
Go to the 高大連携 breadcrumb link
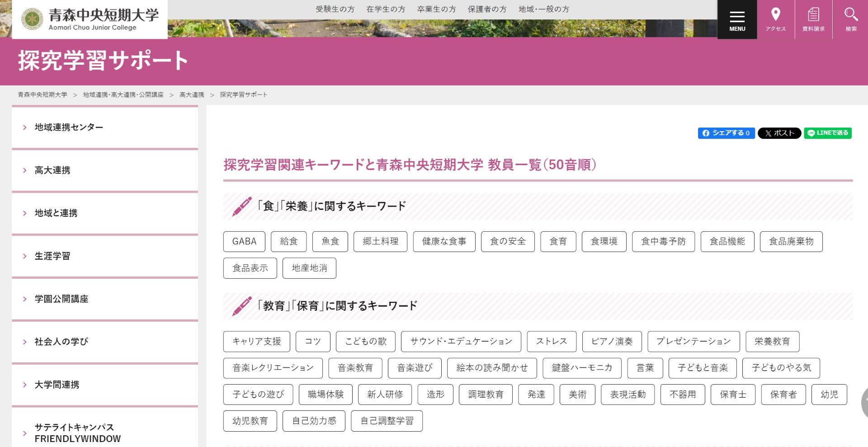pos(192,95)
